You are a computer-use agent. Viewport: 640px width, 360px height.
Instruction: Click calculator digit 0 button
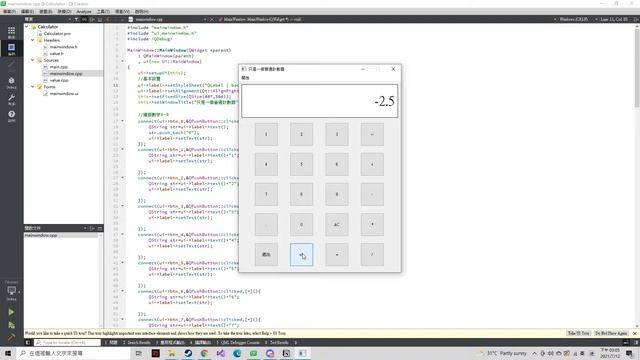[x=301, y=224]
